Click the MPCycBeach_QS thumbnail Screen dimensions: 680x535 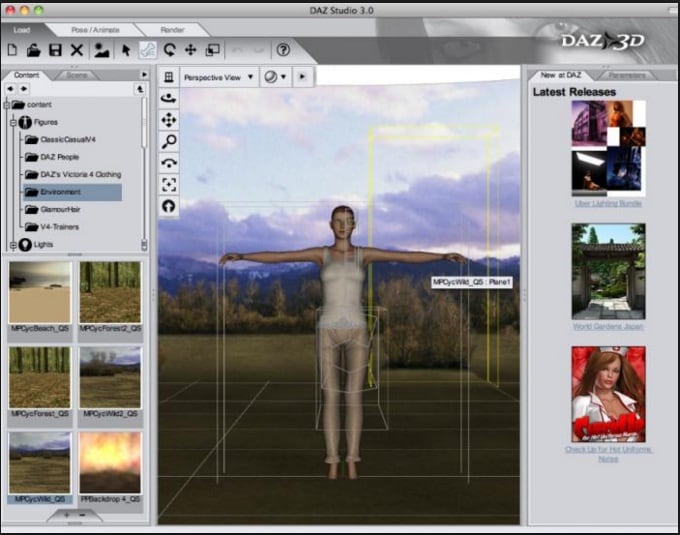click(x=40, y=292)
